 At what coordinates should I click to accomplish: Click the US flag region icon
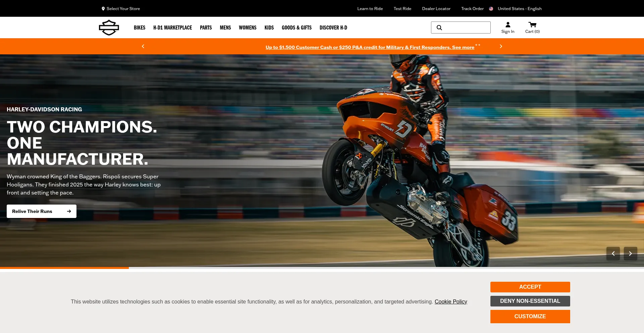point(491,9)
